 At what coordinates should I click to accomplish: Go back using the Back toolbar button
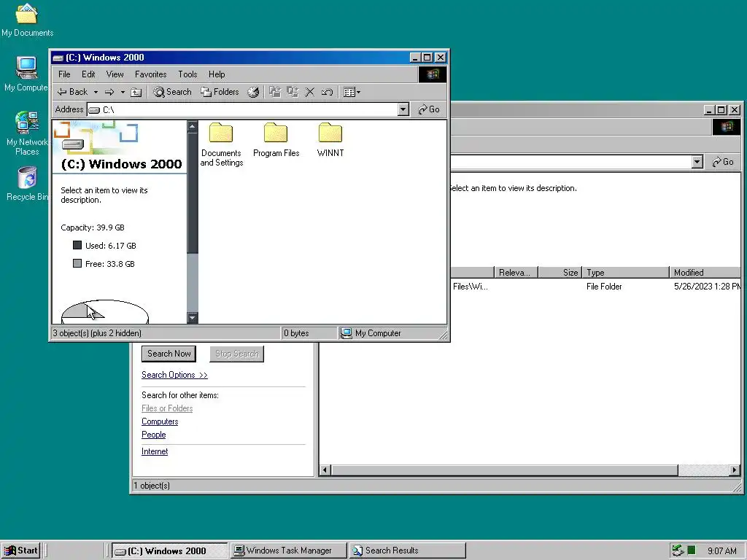coord(73,92)
